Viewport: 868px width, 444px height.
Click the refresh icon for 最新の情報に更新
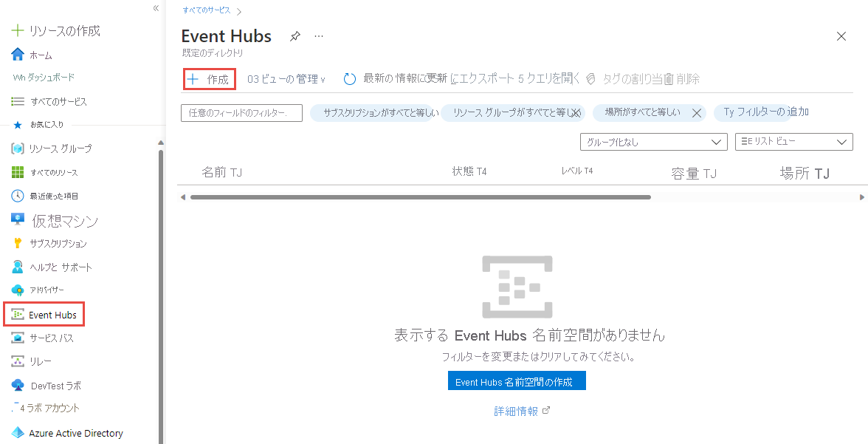(350, 79)
